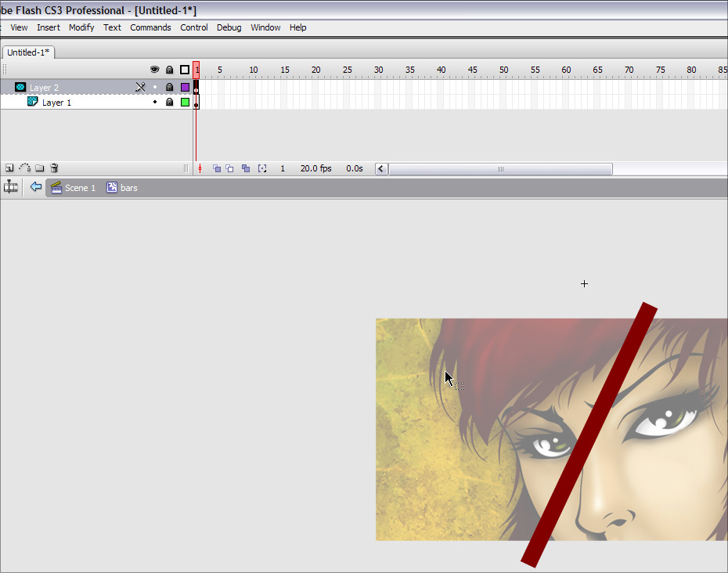Show or hide all layers eye

(155, 70)
